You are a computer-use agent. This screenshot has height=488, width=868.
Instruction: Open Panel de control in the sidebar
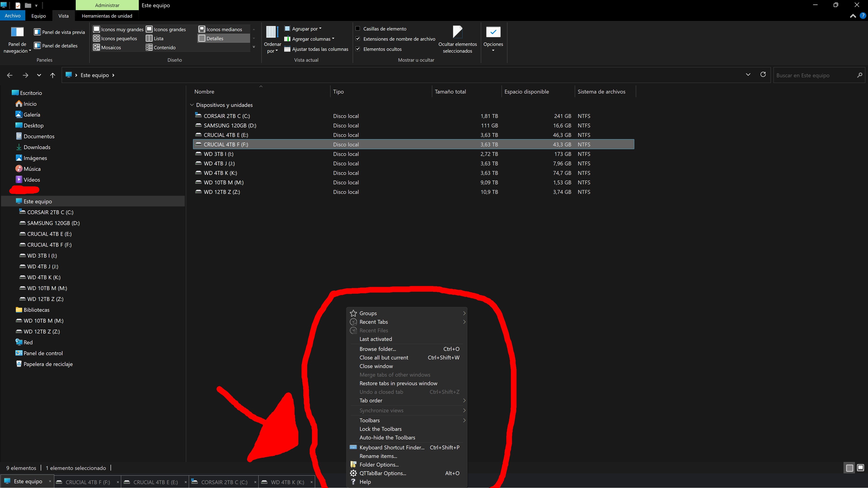coord(39,353)
